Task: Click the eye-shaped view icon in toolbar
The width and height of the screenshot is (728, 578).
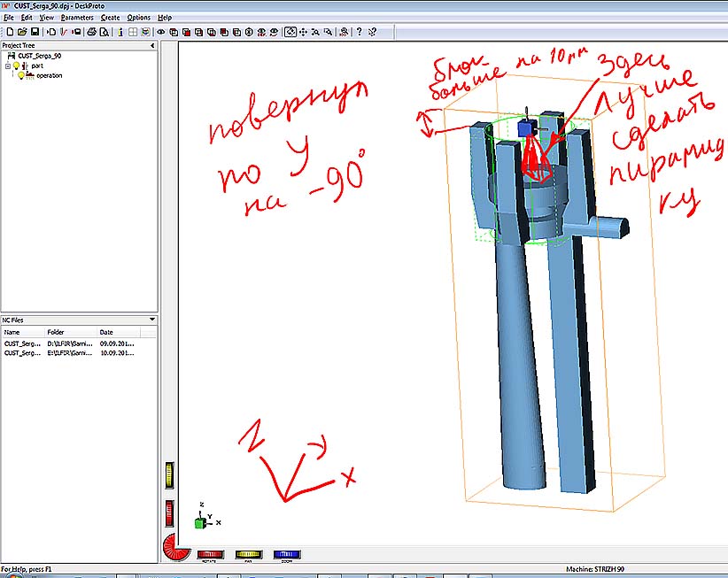Action: click(x=161, y=32)
